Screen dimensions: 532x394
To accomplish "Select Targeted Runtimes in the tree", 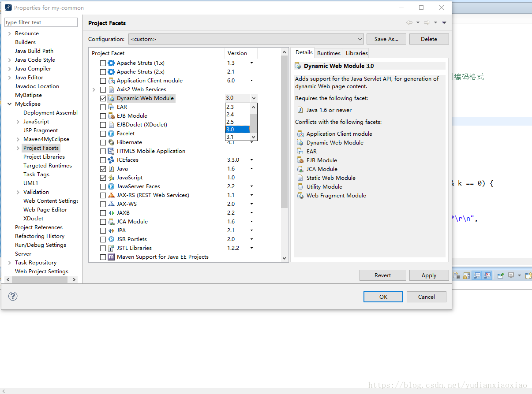I will click(48, 166).
